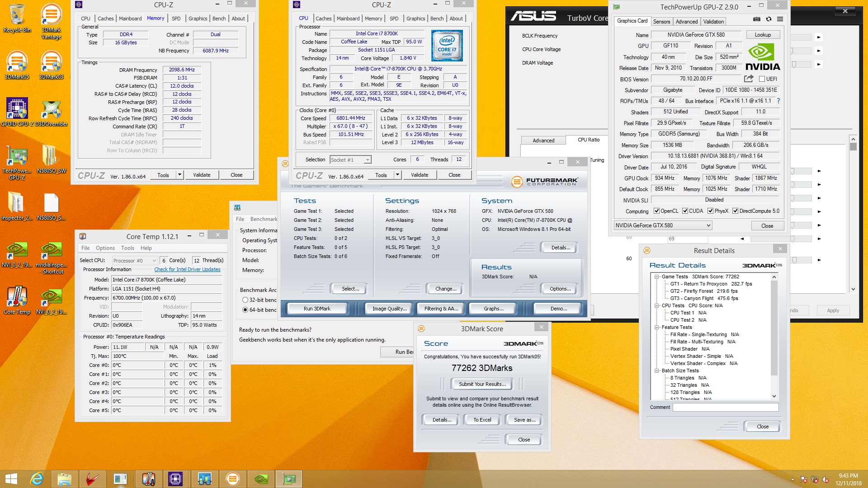Select the 32-bit benchmark radio button

pos(245,300)
